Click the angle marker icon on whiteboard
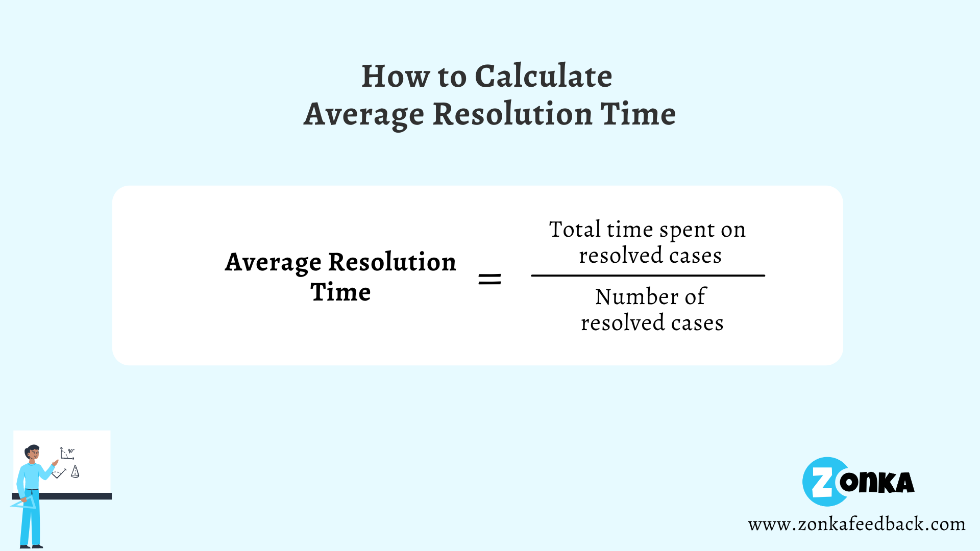 click(x=67, y=452)
